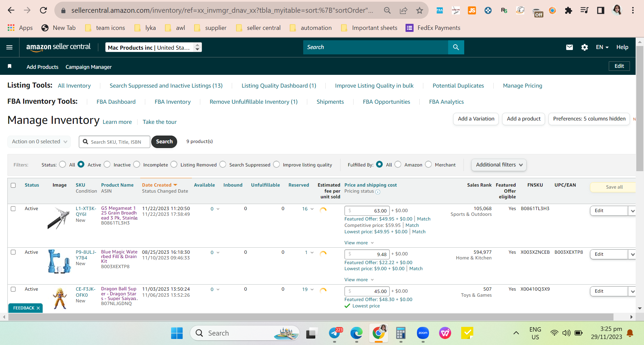The image size is (644, 345).
Task: Open the Dragon Ball figure thumbnail
Action: click(x=60, y=298)
